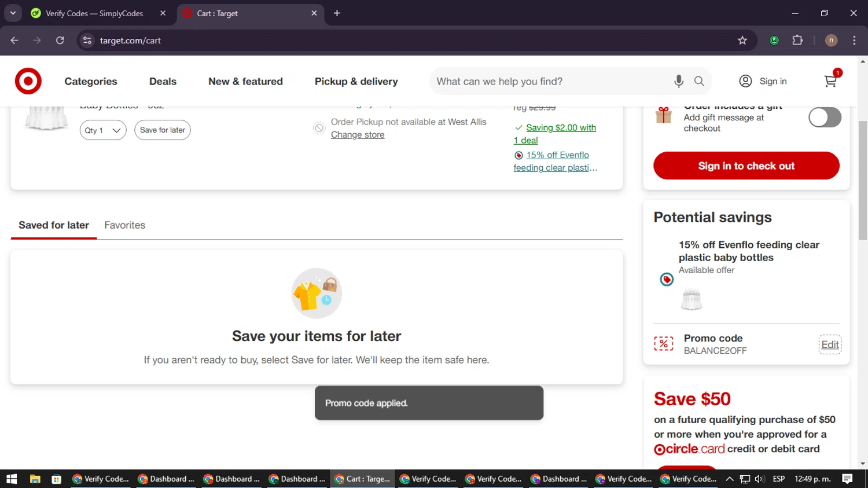Open the Saving $2.00 with 1 deal link
The width and height of the screenshot is (868, 488).
[555, 134]
